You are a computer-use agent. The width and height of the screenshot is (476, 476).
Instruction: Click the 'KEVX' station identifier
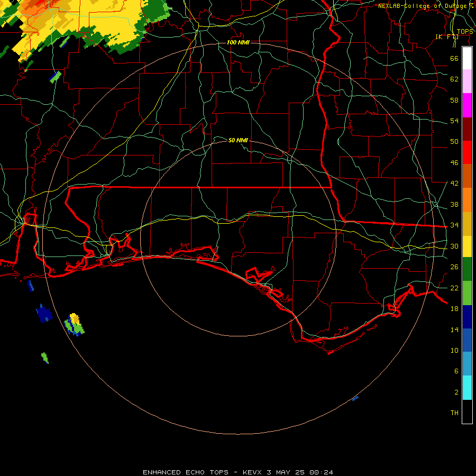coord(252,472)
